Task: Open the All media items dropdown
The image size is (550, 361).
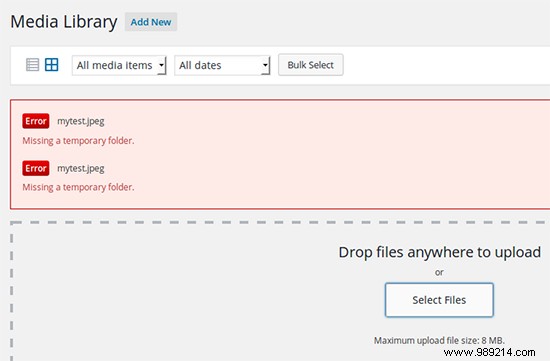Action: [x=119, y=65]
